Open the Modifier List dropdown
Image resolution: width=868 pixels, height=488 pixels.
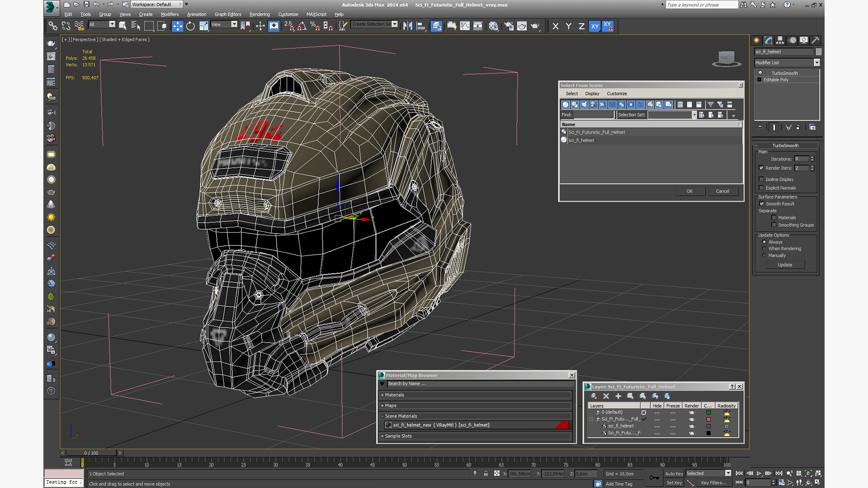[816, 63]
